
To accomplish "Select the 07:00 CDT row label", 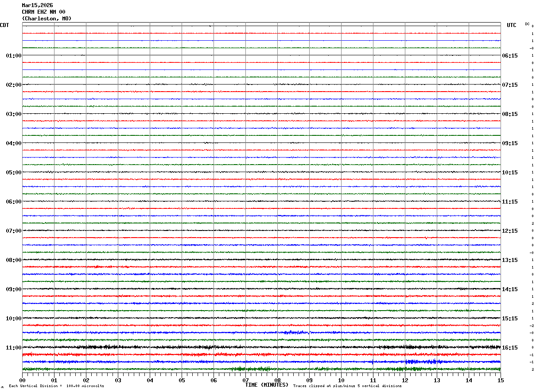I will pyautogui.click(x=14, y=231).
